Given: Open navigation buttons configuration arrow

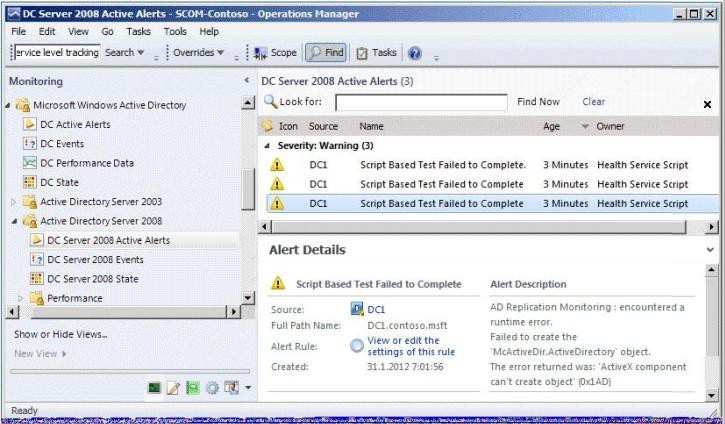Looking at the screenshot, I should (x=248, y=387).
